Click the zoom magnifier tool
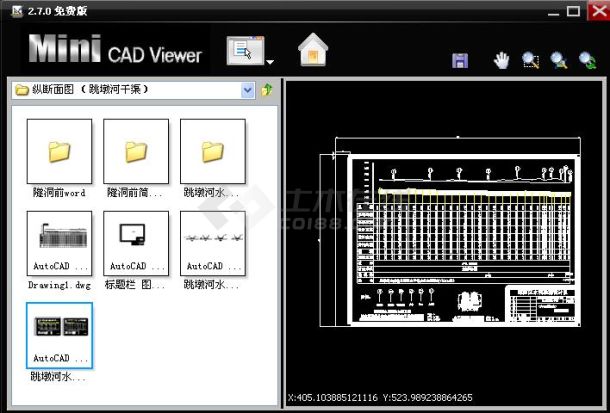The height and width of the screenshot is (413, 610). point(559,61)
